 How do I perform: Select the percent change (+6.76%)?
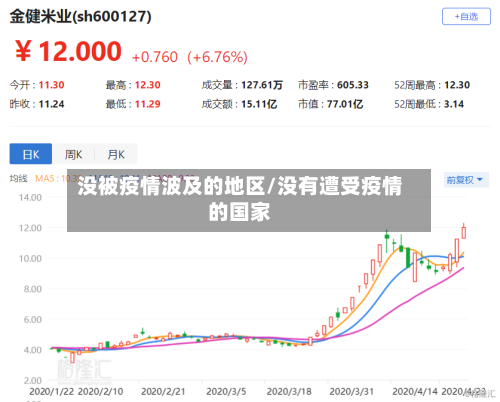point(217,57)
